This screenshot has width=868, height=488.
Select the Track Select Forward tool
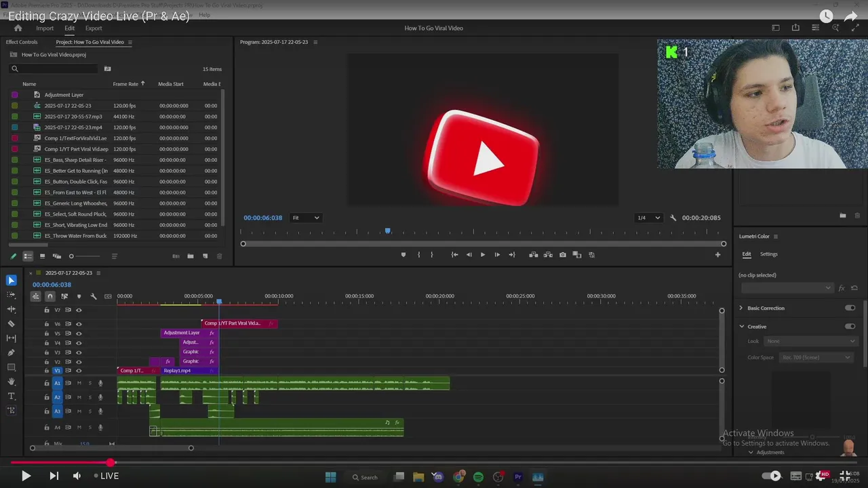coord(11,295)
